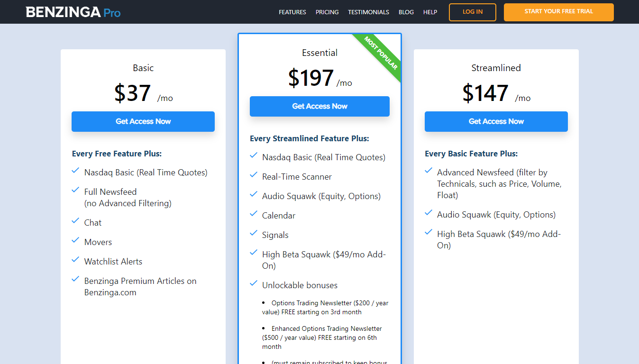
Task: Click the checkmark beside Advanced Newsfeed
Action: coord(429,171)
